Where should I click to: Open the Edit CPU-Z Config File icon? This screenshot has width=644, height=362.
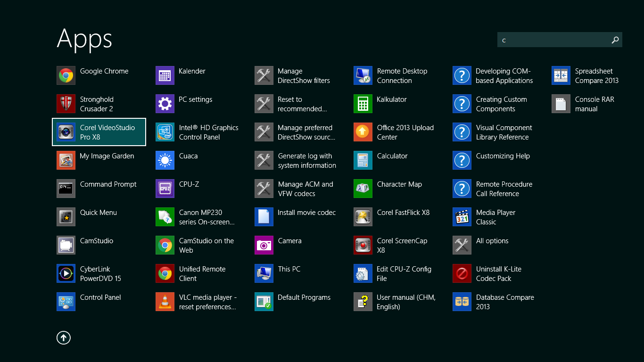tap(363, 273)
